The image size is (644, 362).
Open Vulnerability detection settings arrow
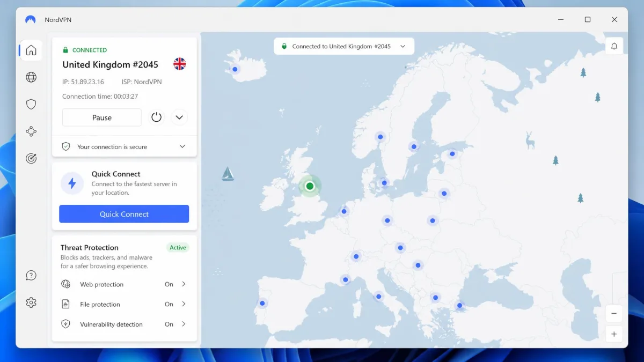coord(184,324)
